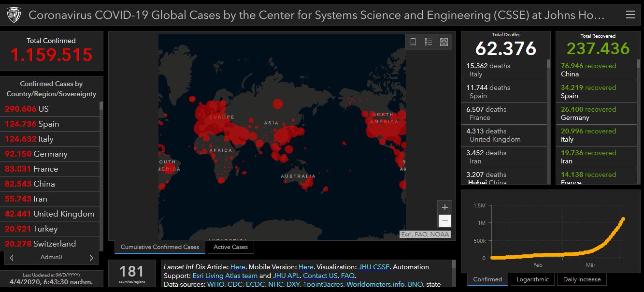Viewport: 644px width, 292px height.
Task: Go to next Admin level with right arrow
Action: (91, 258)
